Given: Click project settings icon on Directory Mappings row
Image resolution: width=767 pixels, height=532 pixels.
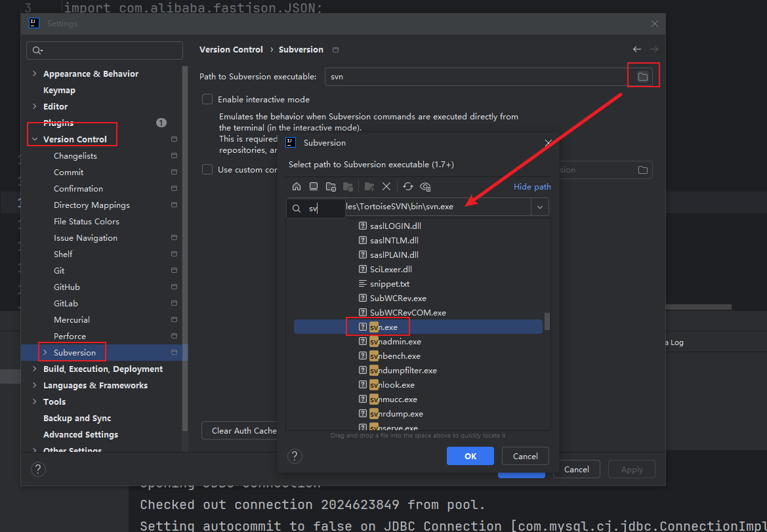Looking at the screenshot, I should tap(174, 205).
